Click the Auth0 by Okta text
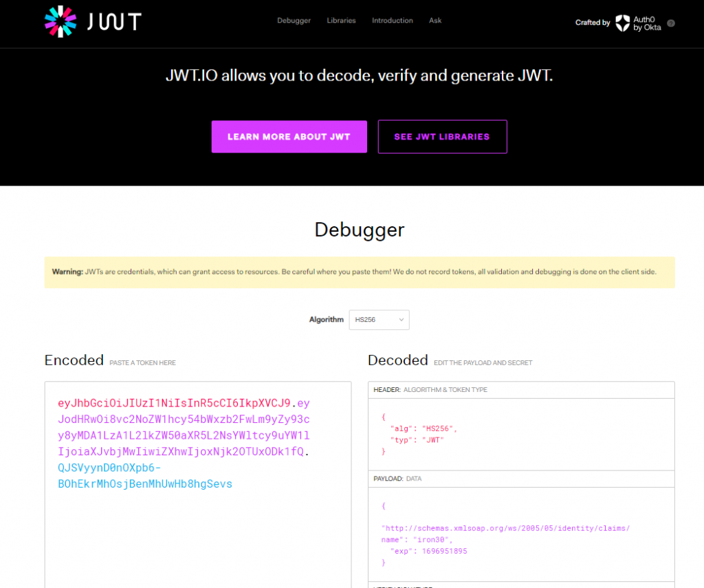 pyautogui.click(x=647, y=23)
